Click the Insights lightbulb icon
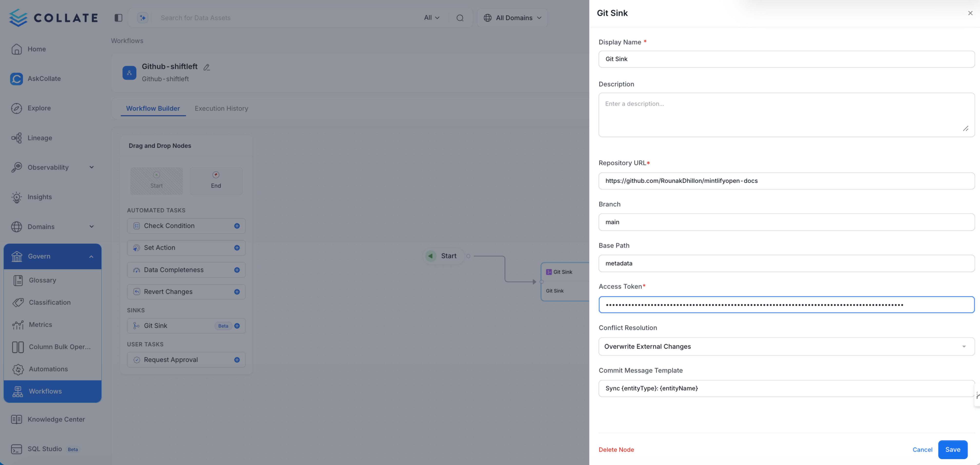The width and height of the screenshot is (980, 465). click(x=17, y=197)
